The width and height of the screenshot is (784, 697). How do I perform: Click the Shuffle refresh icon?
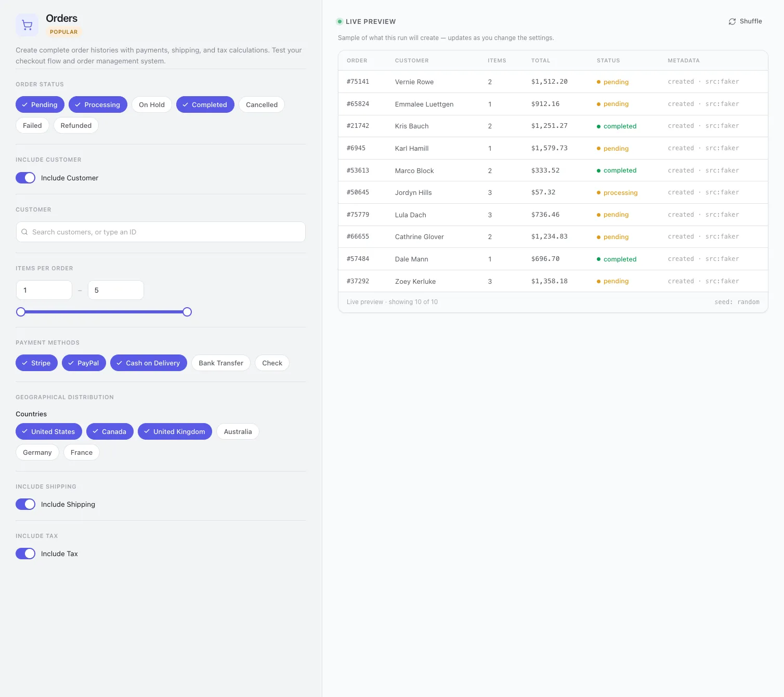[732, 21]
